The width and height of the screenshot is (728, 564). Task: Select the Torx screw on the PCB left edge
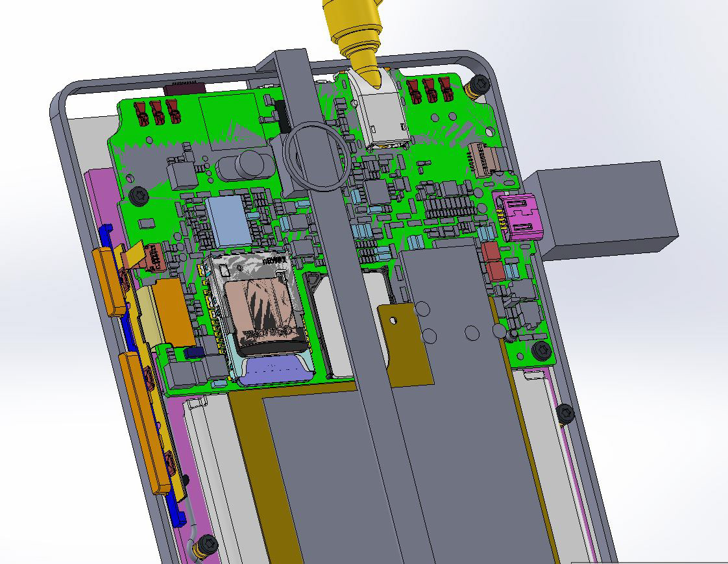coord(138,195)
